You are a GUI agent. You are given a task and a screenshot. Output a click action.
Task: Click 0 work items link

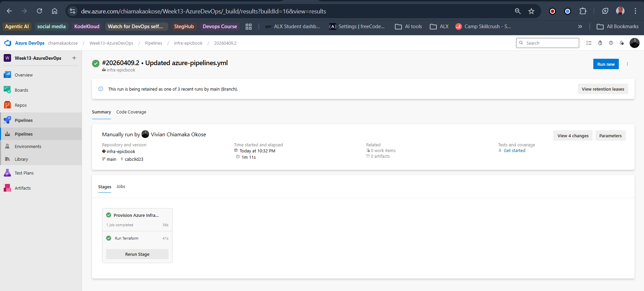coord(383,151)
